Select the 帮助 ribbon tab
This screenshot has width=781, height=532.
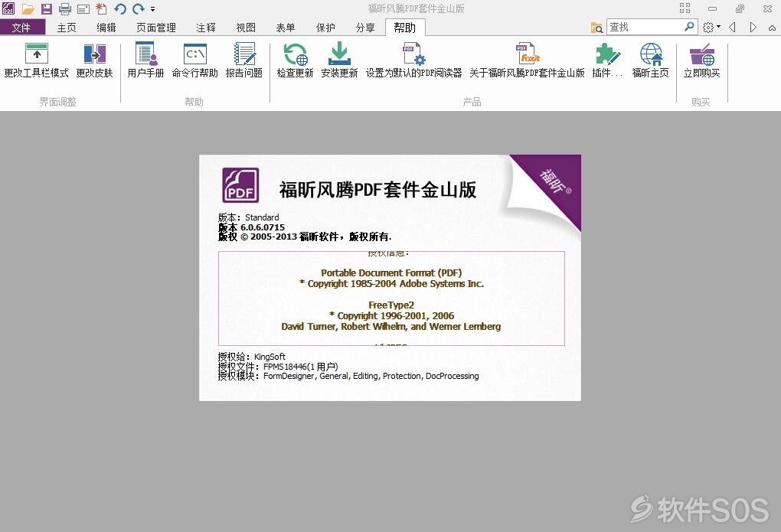point(404,28)
